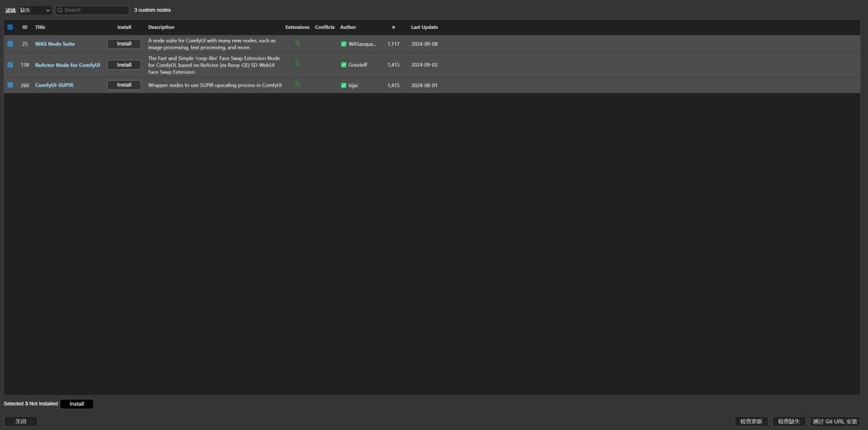The image size is (868, 430).
Task: Focus the Search input field
Action: pyautogui.click(x=92, y=10)
